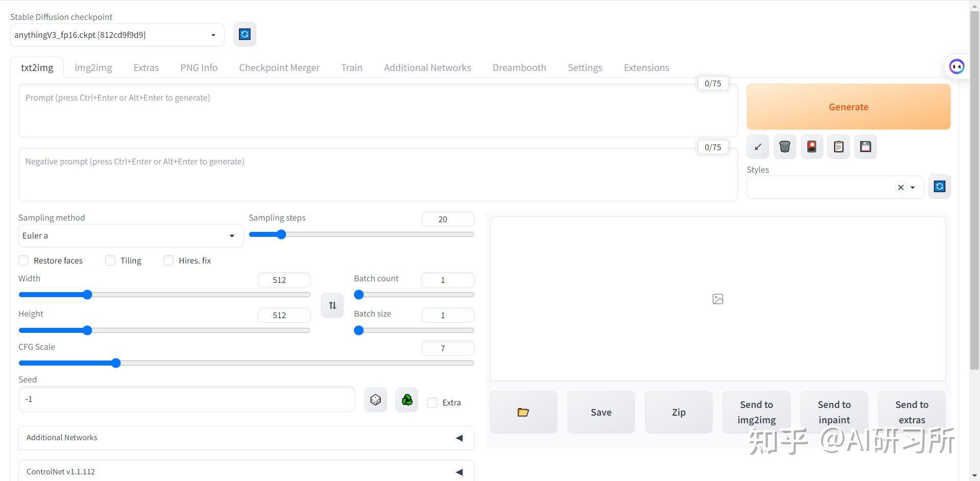Enable the Restore faces checkbox
This screenshot has height=481, width=980.
23,260
